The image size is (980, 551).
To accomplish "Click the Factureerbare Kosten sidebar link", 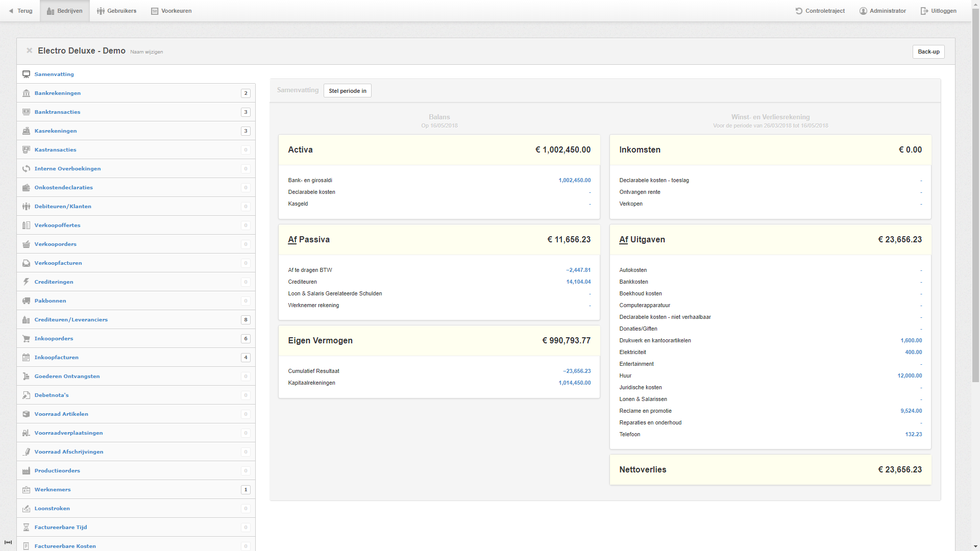I will point(65,546).
